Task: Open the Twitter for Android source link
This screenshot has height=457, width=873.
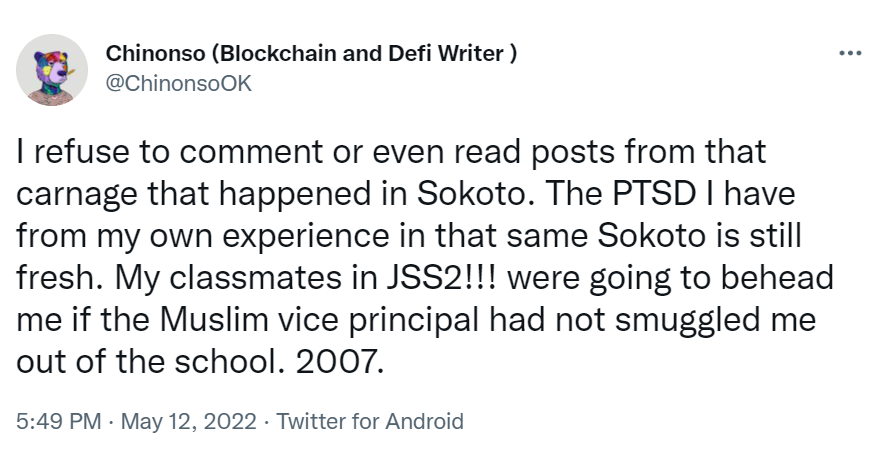Action: point(370,421)
